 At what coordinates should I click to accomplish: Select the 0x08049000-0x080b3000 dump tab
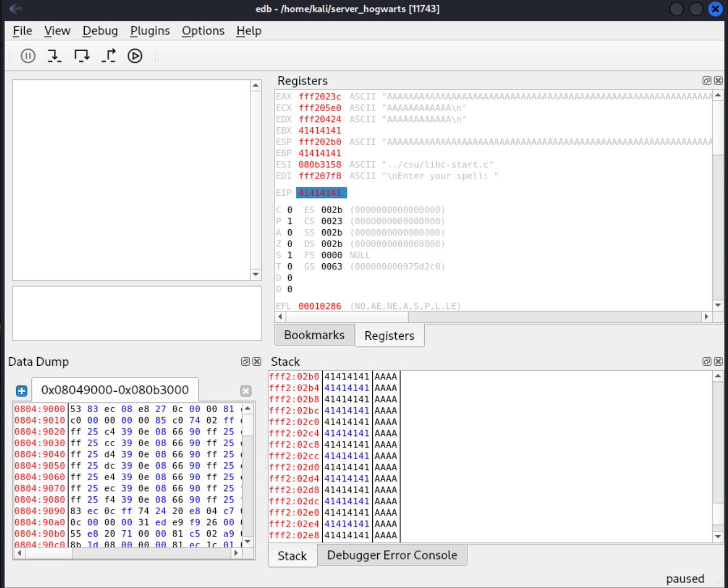coord(115,389)
